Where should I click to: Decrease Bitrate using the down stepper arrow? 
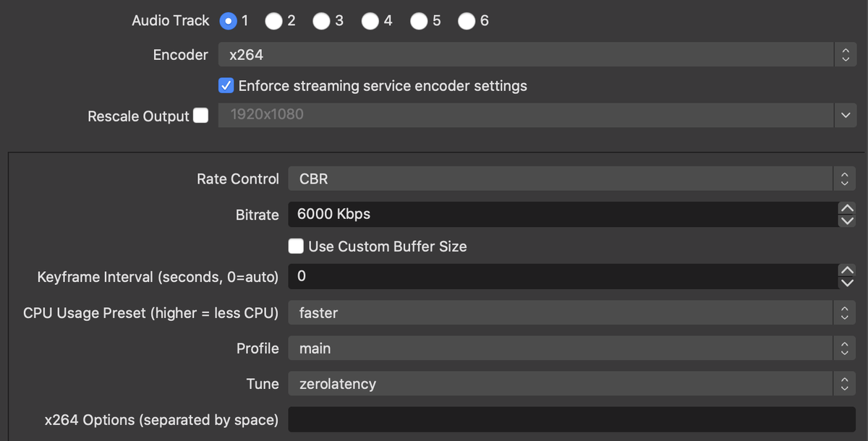tap(846, 220)
